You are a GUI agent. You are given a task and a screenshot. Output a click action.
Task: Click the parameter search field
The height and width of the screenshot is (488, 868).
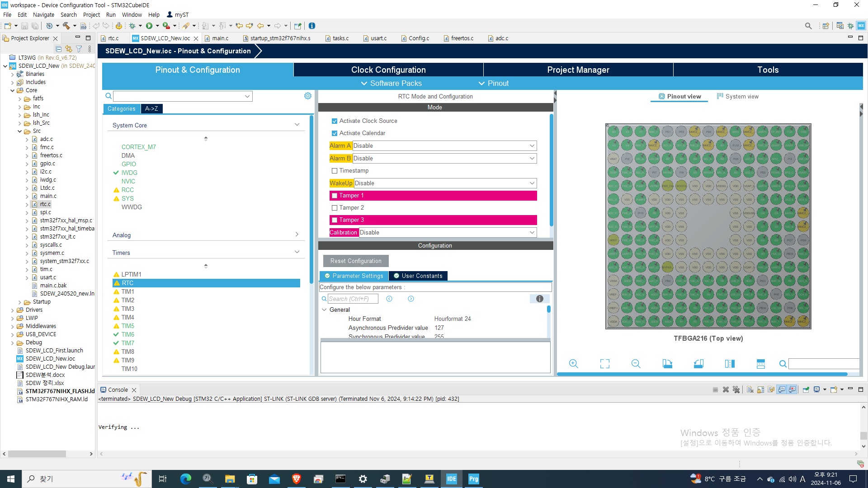point(353,299)
